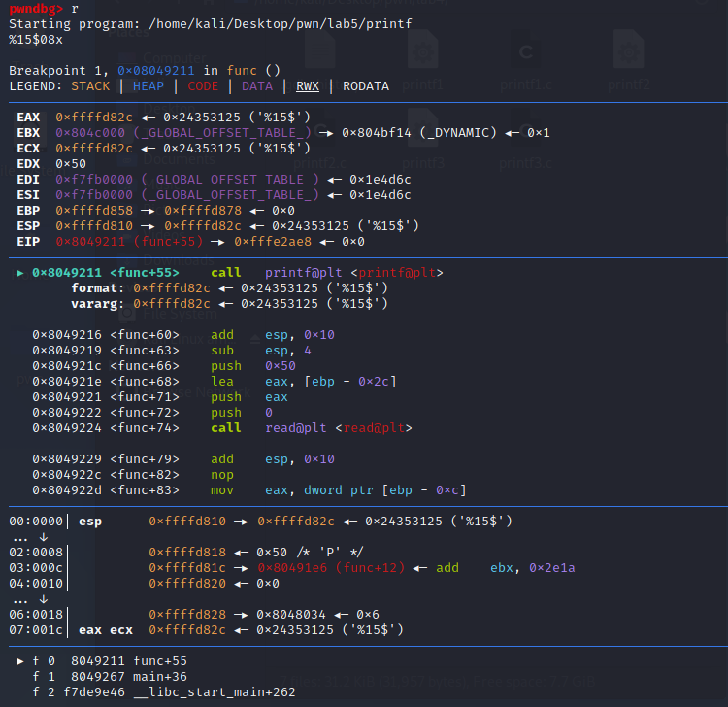Click the EIP register name
The height and width of the screenshot is (707, 728).
tap(28, 242)
